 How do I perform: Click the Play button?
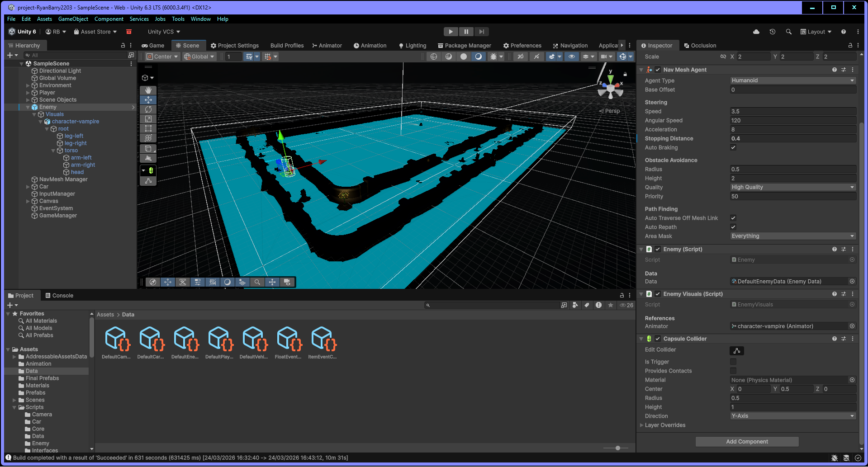click(x=451, y=32)
